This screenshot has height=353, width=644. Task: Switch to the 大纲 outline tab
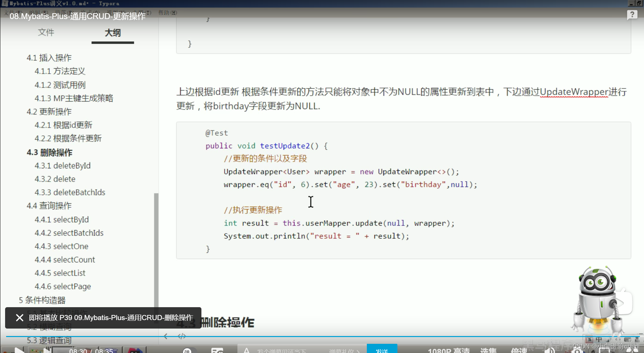113,33
